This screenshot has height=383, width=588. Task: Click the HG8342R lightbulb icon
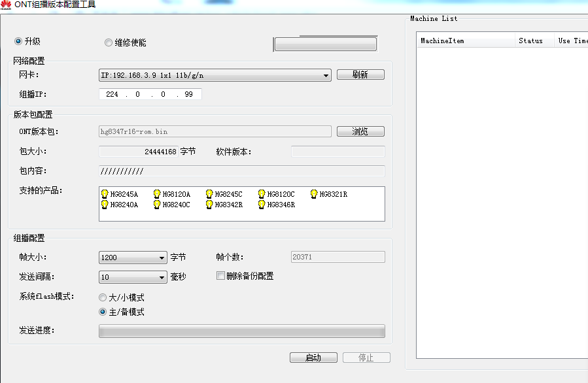tap(209, 204)
